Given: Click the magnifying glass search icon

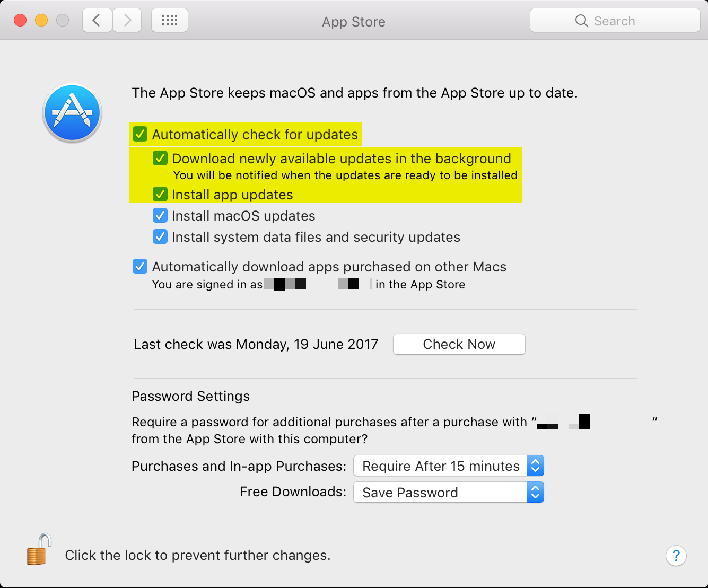Looking at the screenshot, I should [x=582, y=21].
